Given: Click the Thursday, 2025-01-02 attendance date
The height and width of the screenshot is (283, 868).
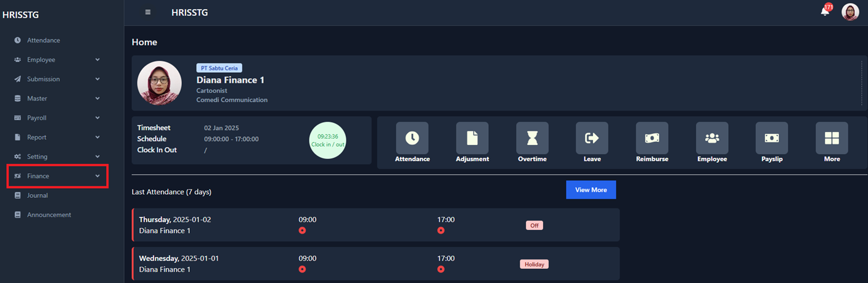Looking at the screenshot, I should tap(176, 219).
